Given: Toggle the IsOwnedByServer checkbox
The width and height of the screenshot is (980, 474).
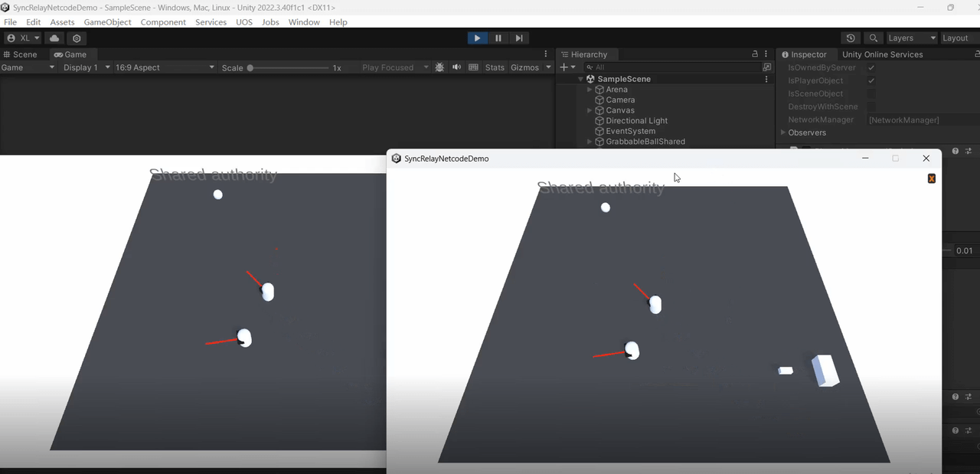Looking at the screenshot, I should (871, 68).
